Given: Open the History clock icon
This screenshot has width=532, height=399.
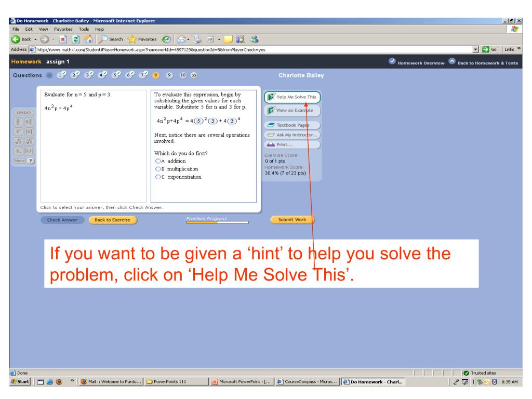Looking at the screenshot, I should tap(166, 39).
